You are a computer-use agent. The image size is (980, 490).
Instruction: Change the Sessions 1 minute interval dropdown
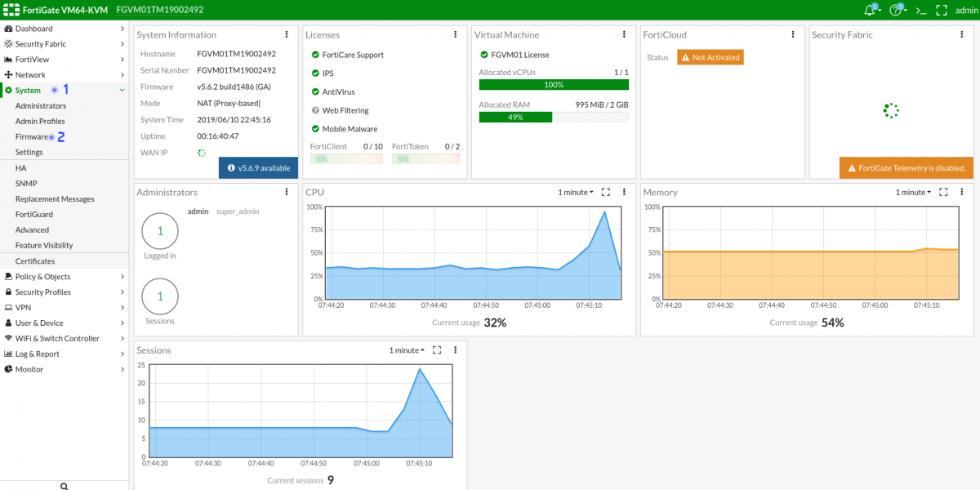[x=406, y=350]
